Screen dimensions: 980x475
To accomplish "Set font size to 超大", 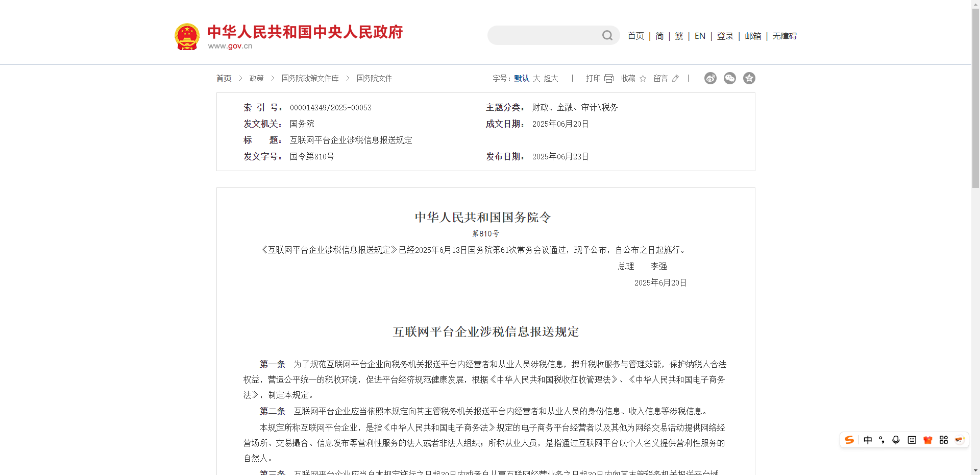I will coord(551,78).
